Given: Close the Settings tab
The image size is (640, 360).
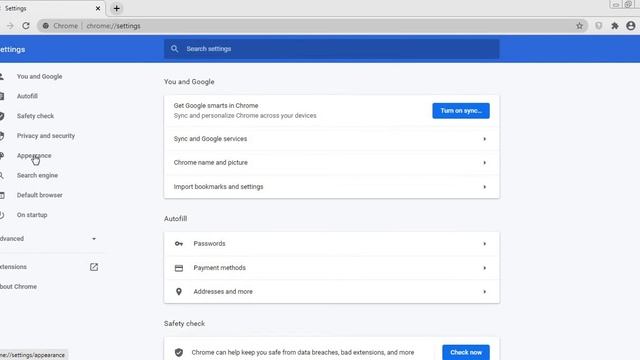Looking at the screenshot, I should 98,8.
